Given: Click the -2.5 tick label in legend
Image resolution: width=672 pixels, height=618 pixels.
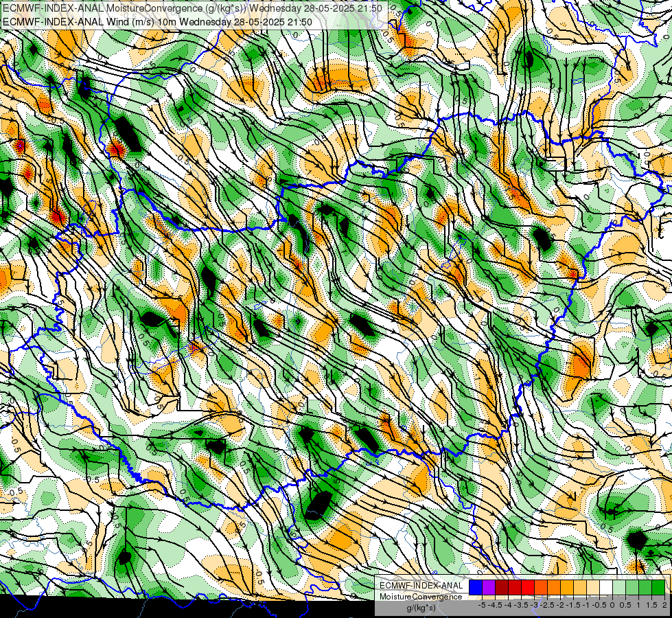Looking at the screenshot, I should (547, 605).
